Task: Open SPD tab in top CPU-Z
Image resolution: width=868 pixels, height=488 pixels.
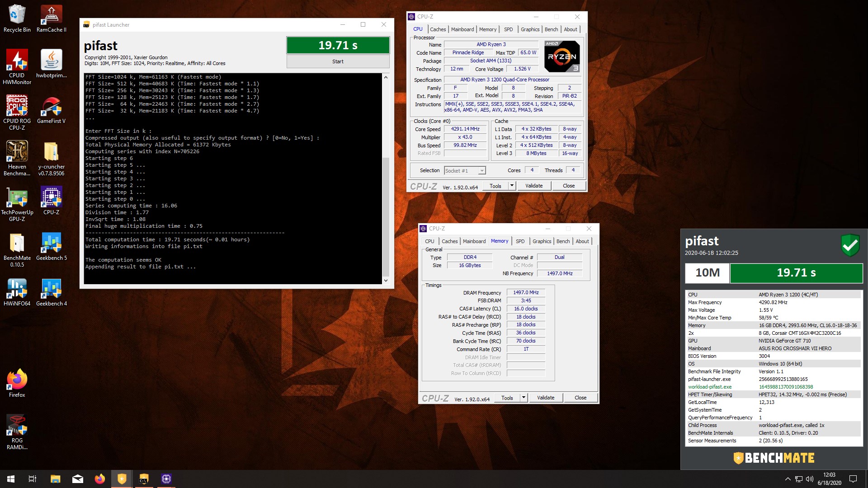Action: coord(509,29)
